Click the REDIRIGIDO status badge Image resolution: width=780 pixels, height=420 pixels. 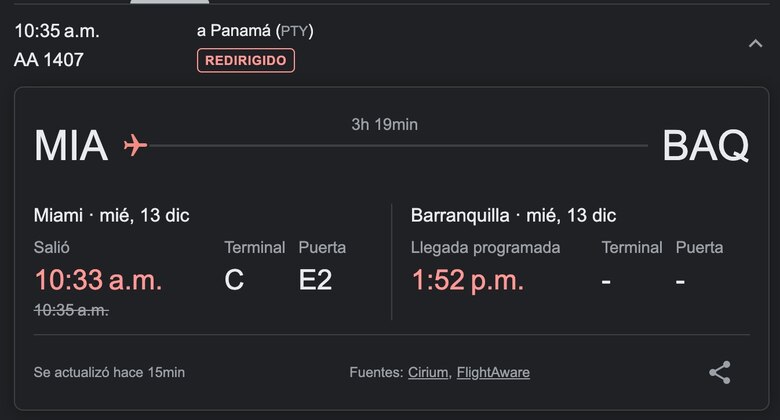[246, 60]
